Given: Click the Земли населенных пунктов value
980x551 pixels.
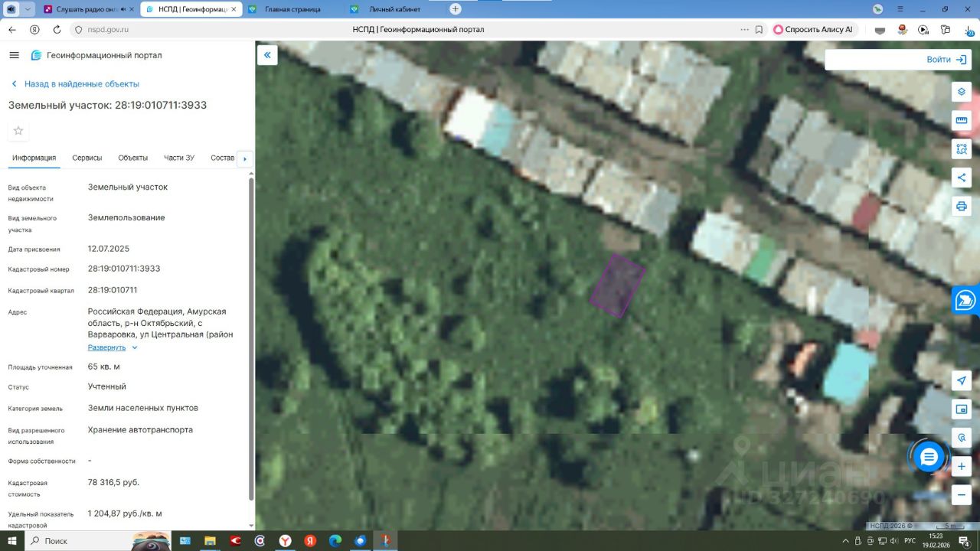Looking at the screenshot, I should click(143, 408).
